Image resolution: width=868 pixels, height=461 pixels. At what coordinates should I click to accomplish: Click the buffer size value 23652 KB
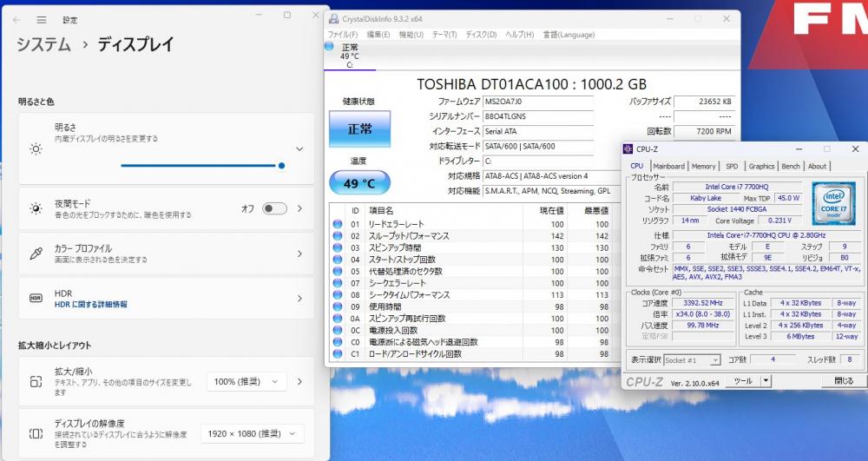[x=704, y=102]
